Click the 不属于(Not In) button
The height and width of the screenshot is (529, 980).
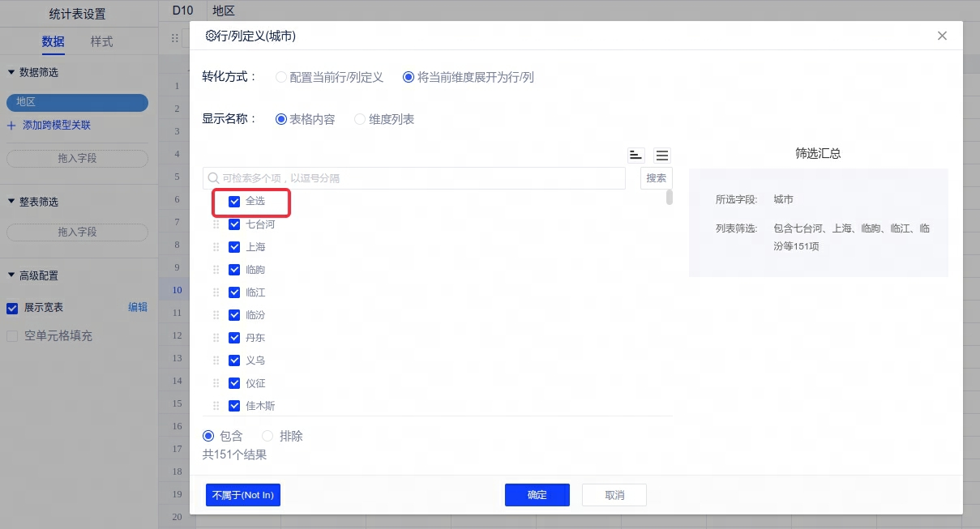point(243,495)
